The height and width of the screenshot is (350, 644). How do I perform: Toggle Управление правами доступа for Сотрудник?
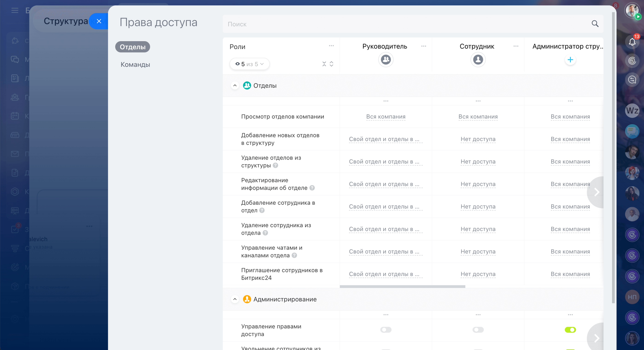(478, 330)
